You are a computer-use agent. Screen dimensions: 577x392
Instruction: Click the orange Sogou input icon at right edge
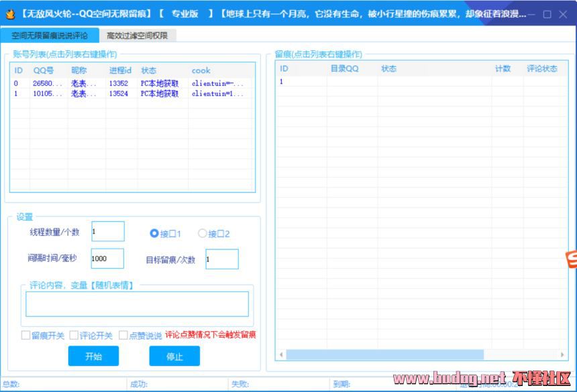click(x=572, y=259)
